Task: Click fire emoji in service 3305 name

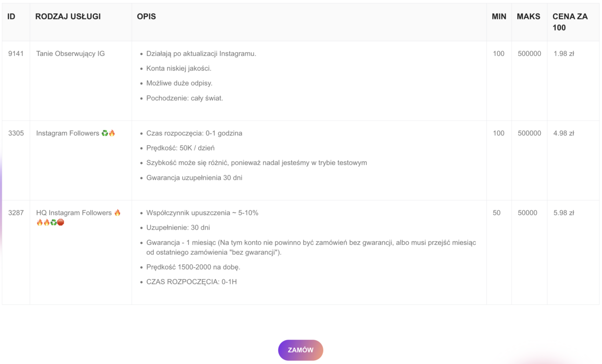Action: 112,133
